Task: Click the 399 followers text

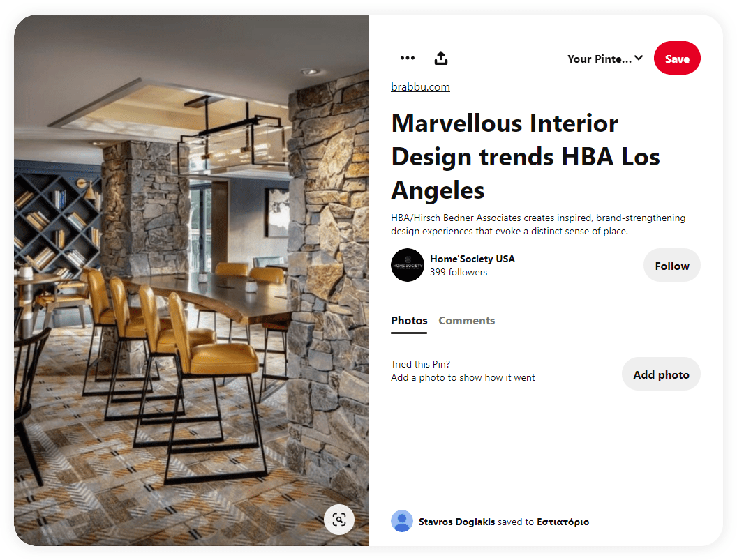Action: [459, 273]
